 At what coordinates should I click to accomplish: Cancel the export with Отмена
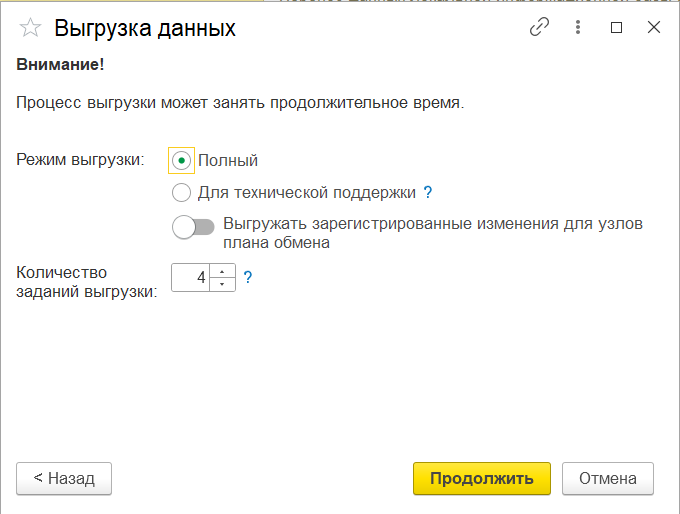pos(607,479)
